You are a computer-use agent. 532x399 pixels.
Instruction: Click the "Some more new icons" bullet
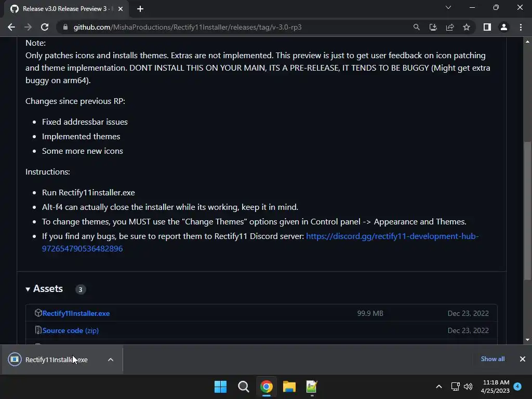(x=83, y=151)
